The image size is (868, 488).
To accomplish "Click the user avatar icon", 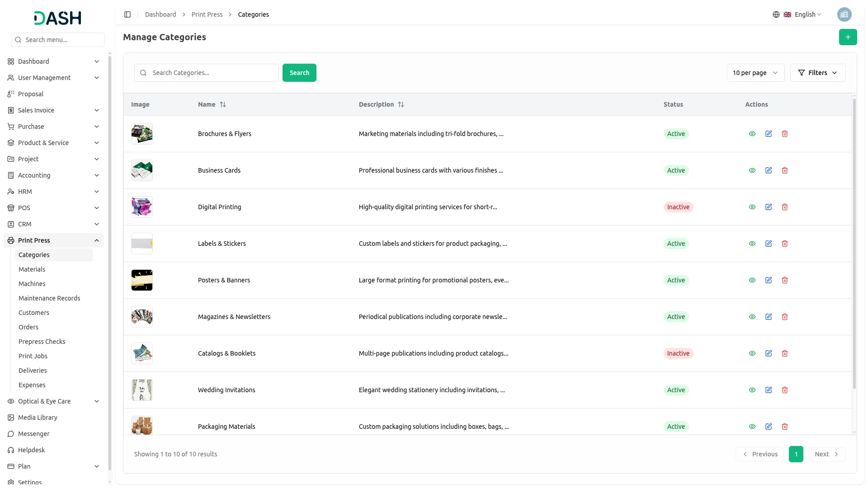I will pos(844,14).
